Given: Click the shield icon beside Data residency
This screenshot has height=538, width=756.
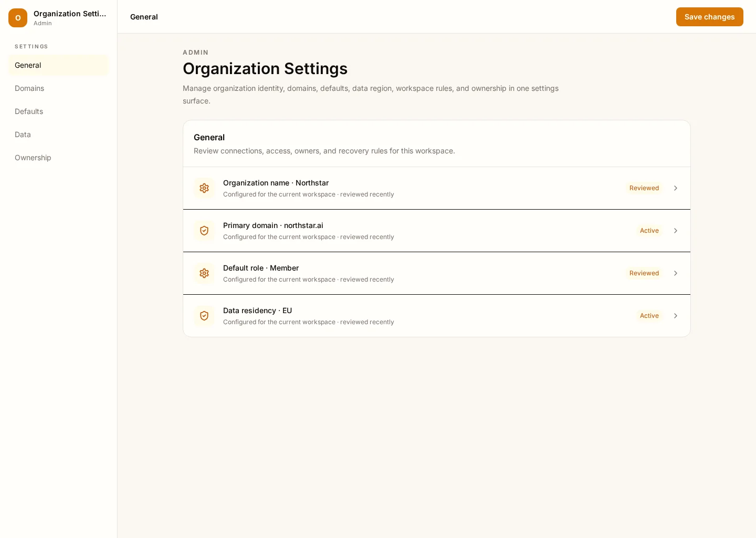Looking at the screenshot, I should pos(204,316).
